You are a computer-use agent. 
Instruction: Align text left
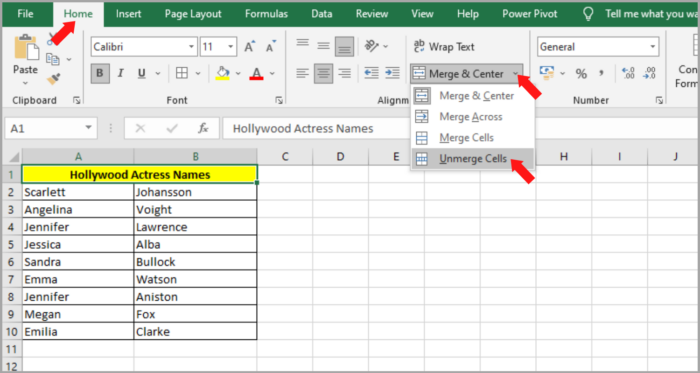[303, 73]
